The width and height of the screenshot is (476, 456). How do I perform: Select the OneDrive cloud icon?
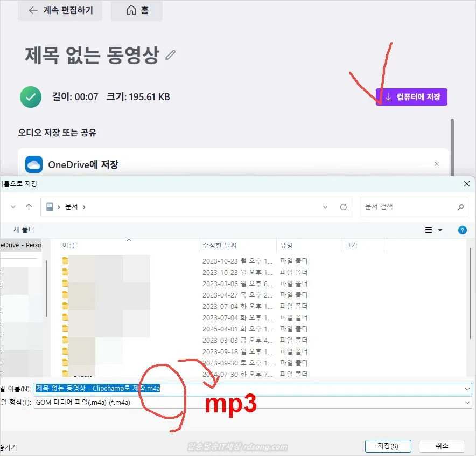click(x=33, y=164)
